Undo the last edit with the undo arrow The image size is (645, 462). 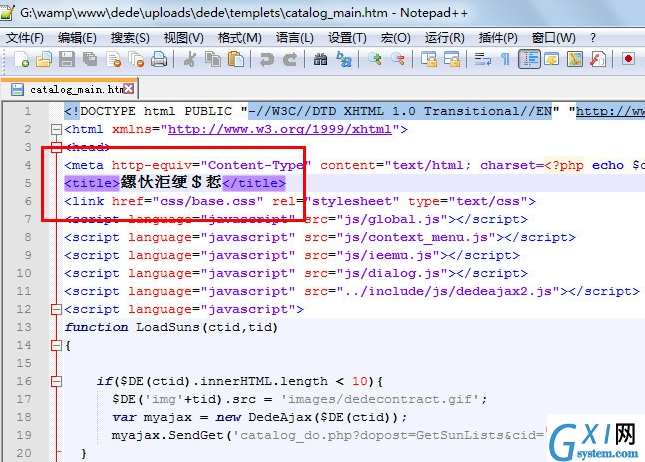tap(267, 59)
